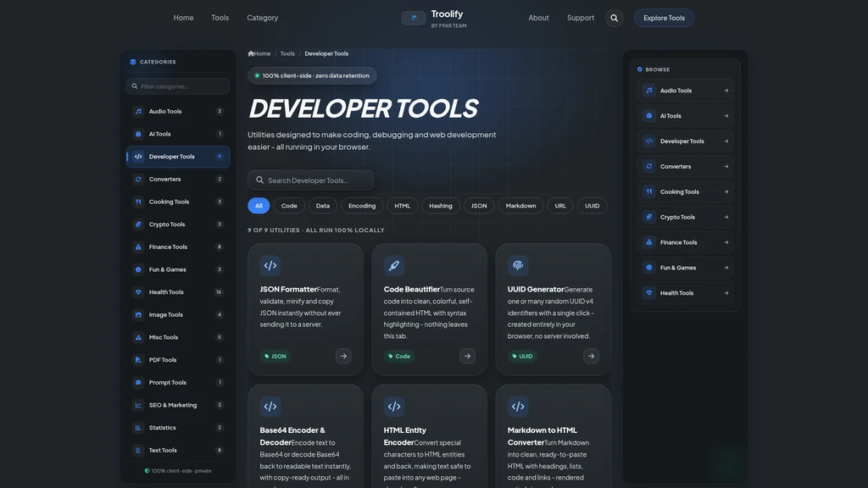Open the Home nav menu item
This screenshot has width=868, height=488.
pos(183,18)
